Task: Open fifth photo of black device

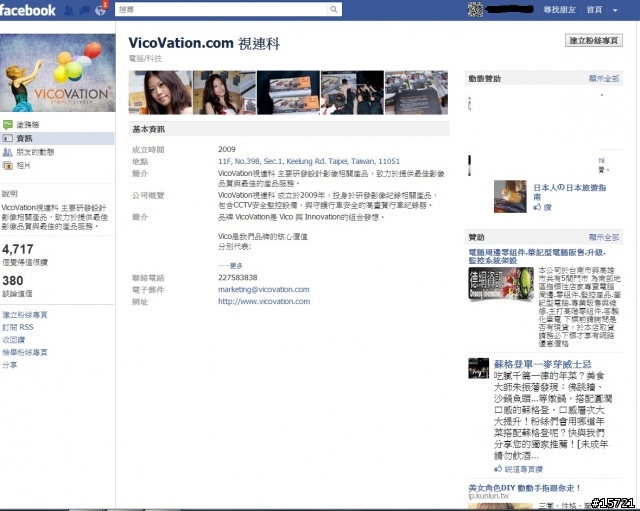Action: (x=416, y=93)
